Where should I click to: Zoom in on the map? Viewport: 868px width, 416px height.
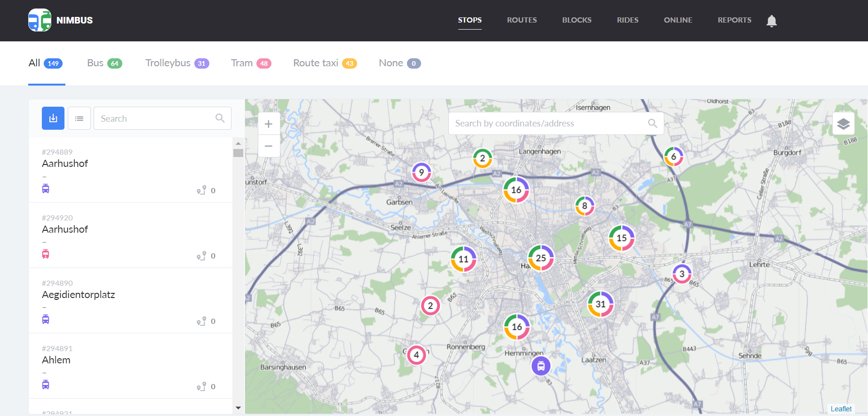(269, 124)
